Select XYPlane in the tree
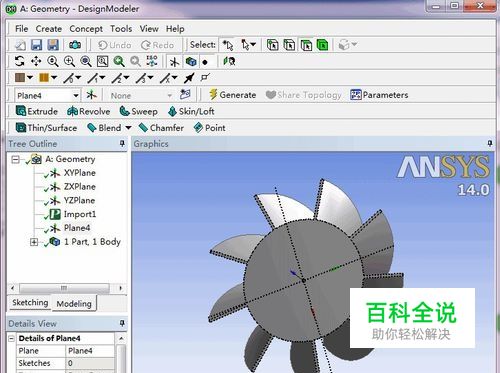The image size is (500, 373). (x=80, y=173)
